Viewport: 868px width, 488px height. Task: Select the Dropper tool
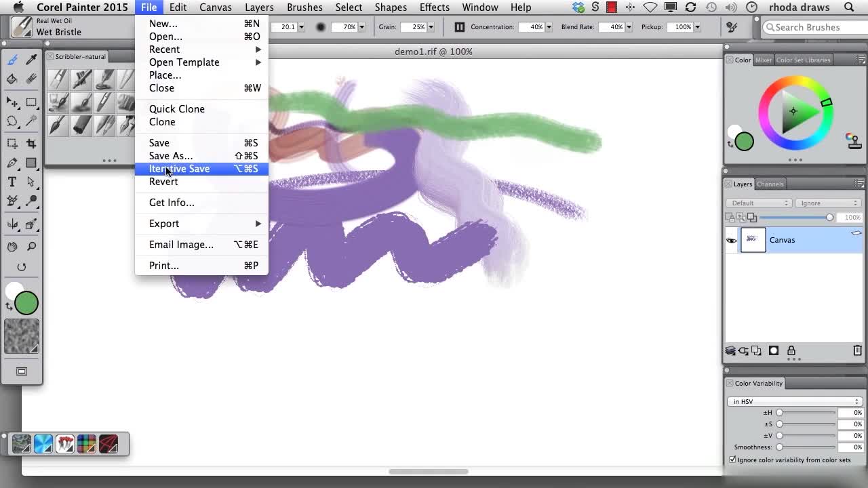coord(31,60)
